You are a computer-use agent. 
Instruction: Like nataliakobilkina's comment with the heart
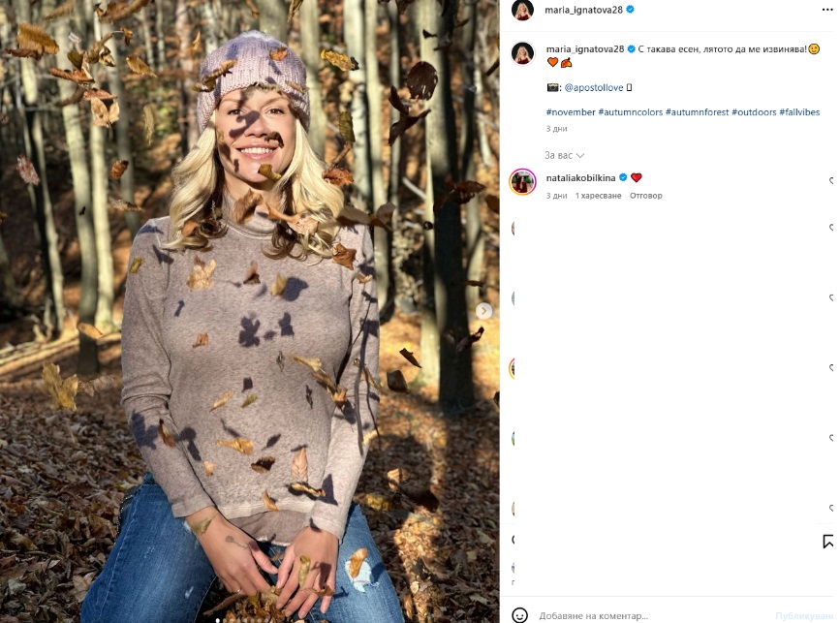tap(833, 181)
